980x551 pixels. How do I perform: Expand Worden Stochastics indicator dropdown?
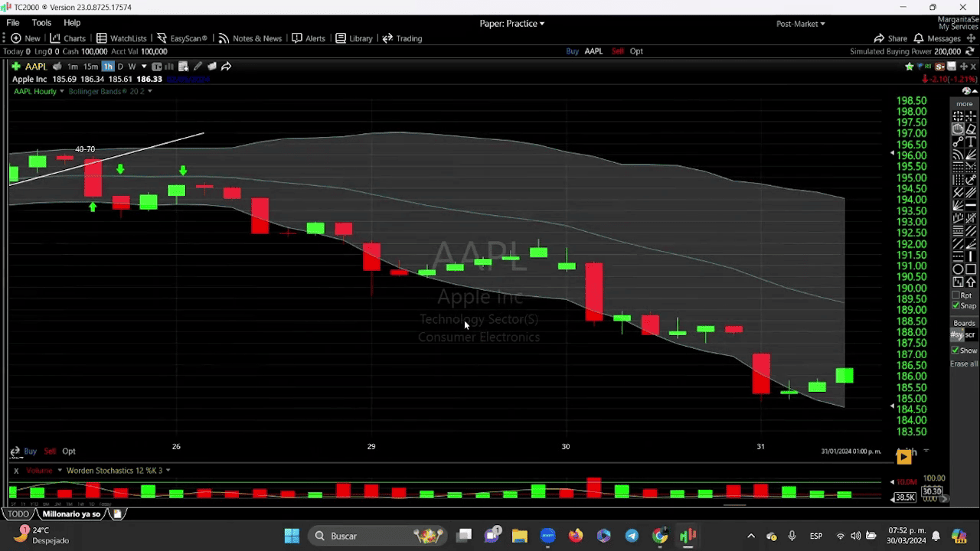coord(168,471)
